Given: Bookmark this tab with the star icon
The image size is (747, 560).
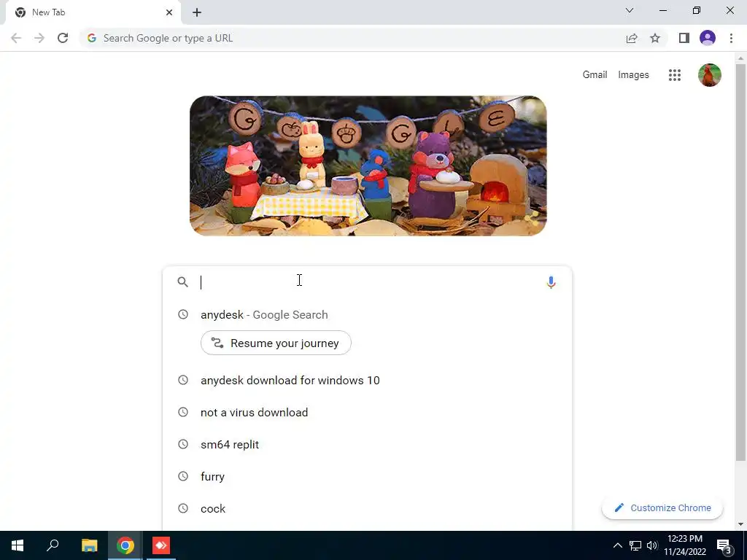Looking at the screenshot, I should (655, 38).
